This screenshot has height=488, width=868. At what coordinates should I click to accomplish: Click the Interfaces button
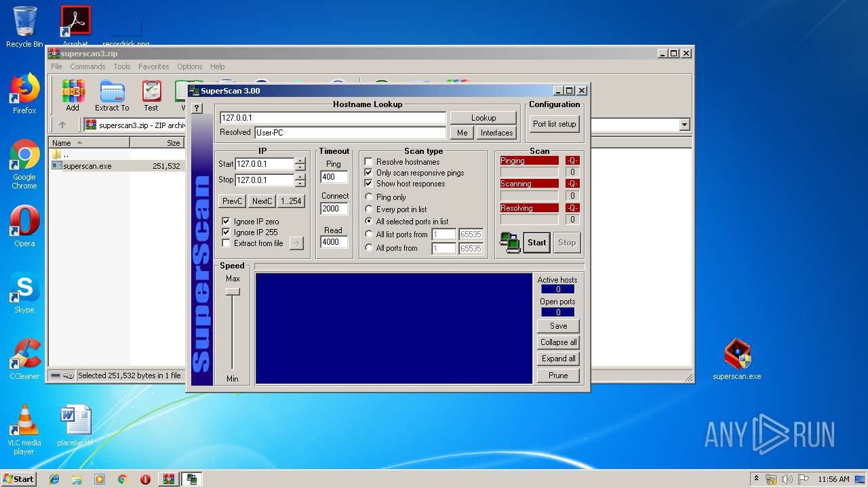tap(497, 133)
